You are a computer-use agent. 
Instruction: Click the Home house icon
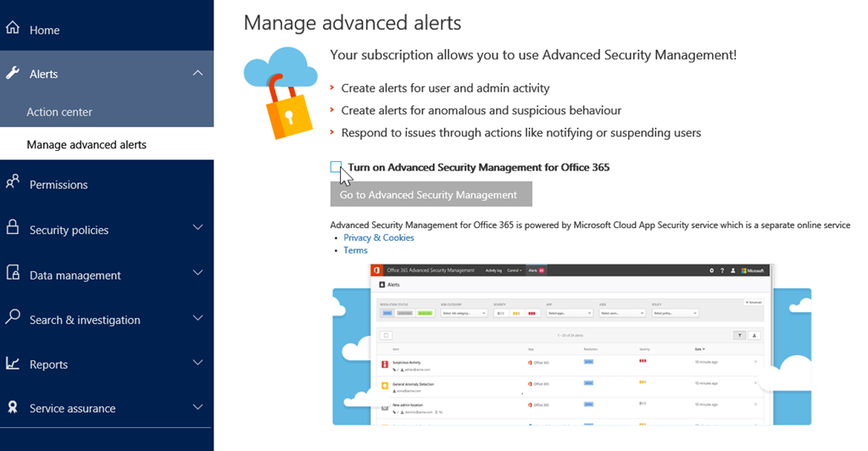click(x=13, y=29)
